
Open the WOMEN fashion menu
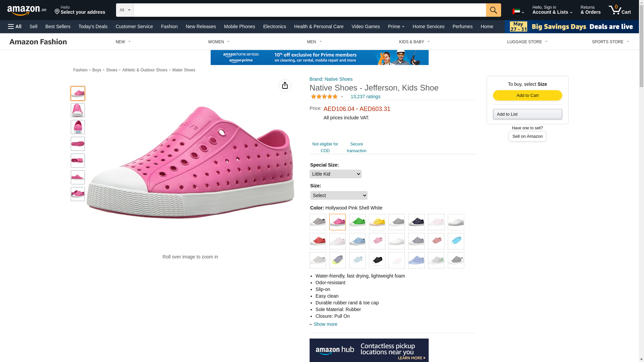(x=219, y=42)
